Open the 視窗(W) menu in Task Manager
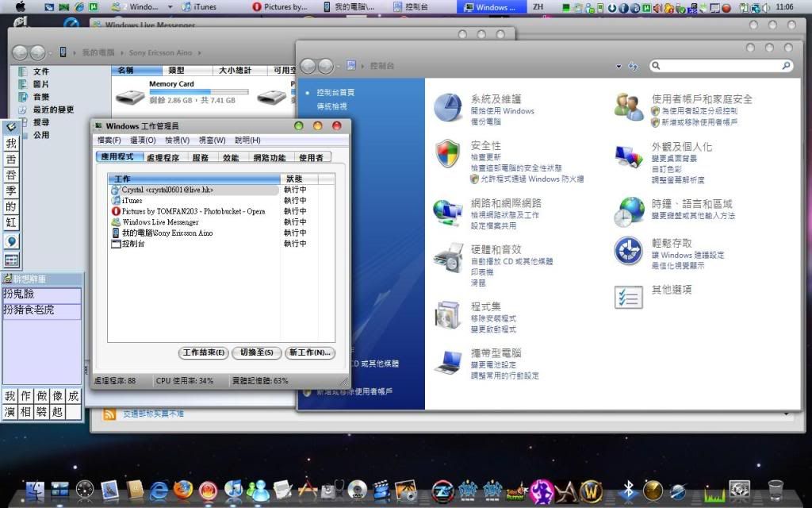This screenshot has height=508, width=812. tap(213, 140)
